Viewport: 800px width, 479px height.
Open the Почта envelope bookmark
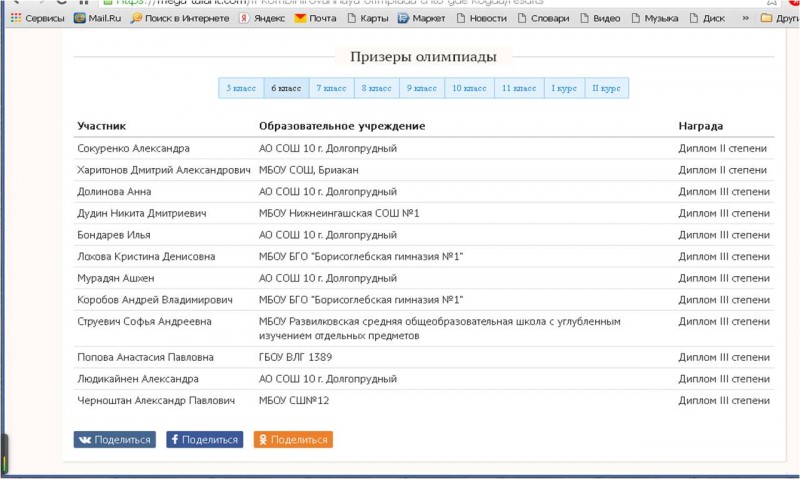(x=301, y=18)
